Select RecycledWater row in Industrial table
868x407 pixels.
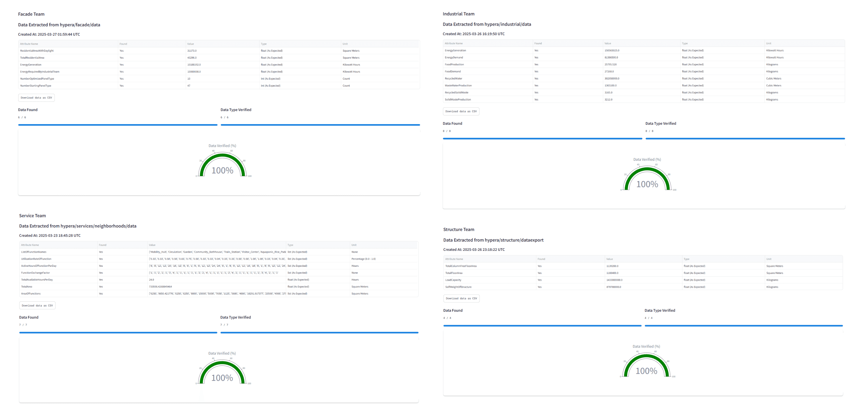click(x=453, y=79)
